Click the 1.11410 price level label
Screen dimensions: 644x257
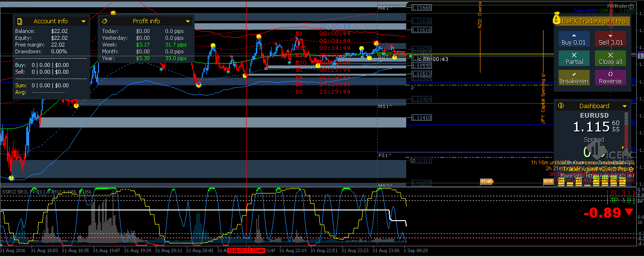point(421,118)
